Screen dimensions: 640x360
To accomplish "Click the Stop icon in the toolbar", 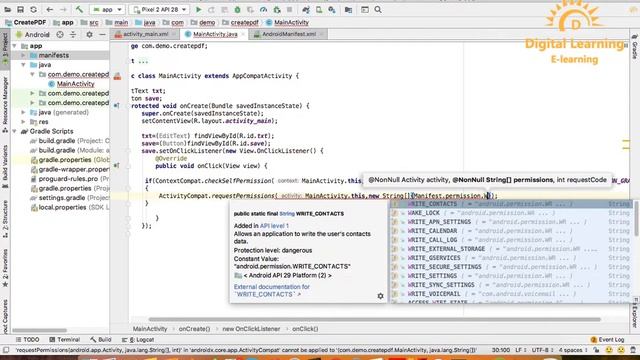I will click(289, 9).
